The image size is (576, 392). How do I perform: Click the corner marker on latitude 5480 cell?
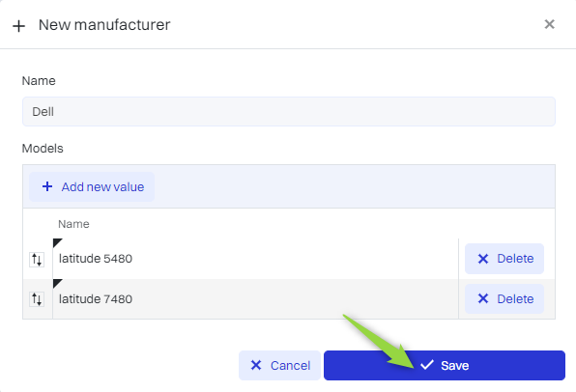pos(57,242)
